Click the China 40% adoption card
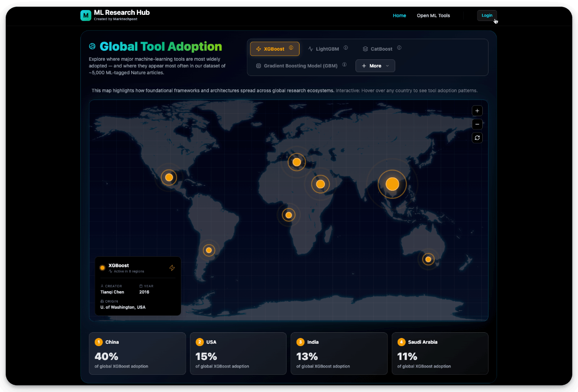This screenshot has height=392, width=578. click(x=137, y=353)
